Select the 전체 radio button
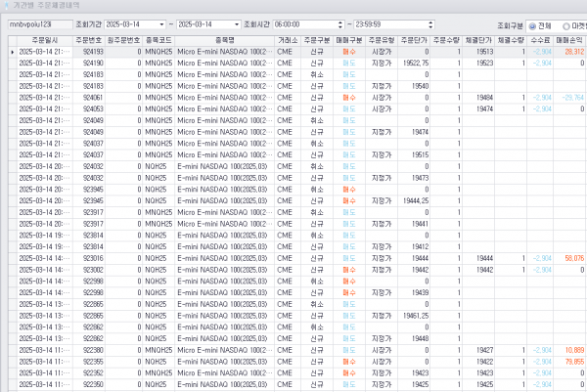This screenshot has height=392, width=587. click(x=532, y=26)
